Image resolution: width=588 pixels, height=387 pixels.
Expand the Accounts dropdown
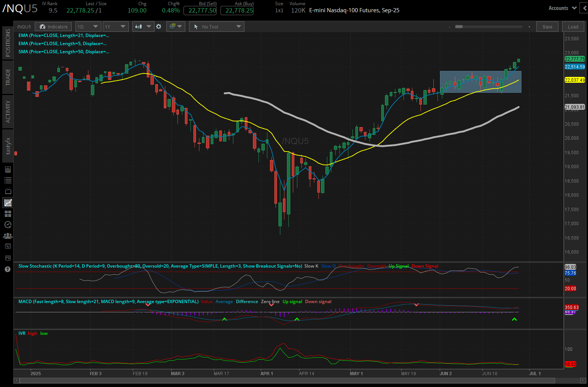pyautogui.click(x=562, y=8)
